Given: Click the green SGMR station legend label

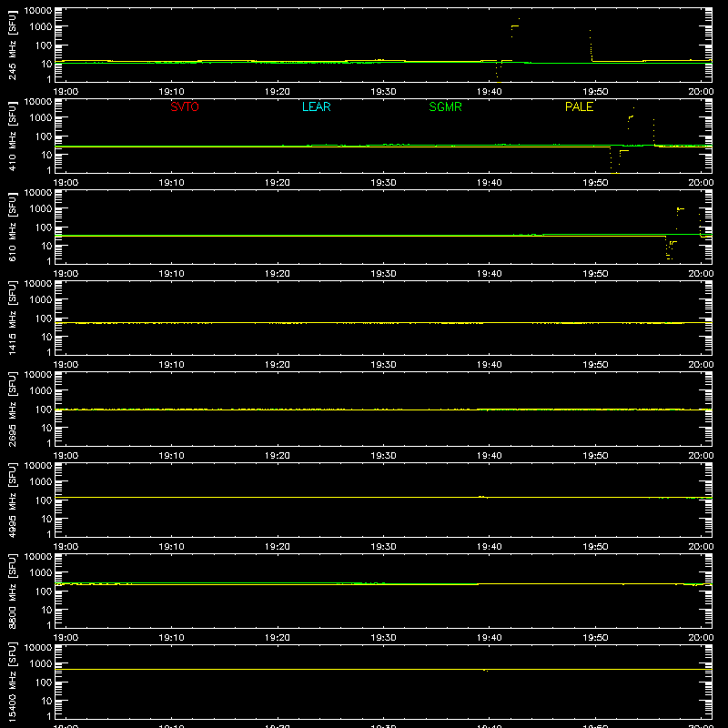Looking at the screenshot, I should (x=445, y=106).
